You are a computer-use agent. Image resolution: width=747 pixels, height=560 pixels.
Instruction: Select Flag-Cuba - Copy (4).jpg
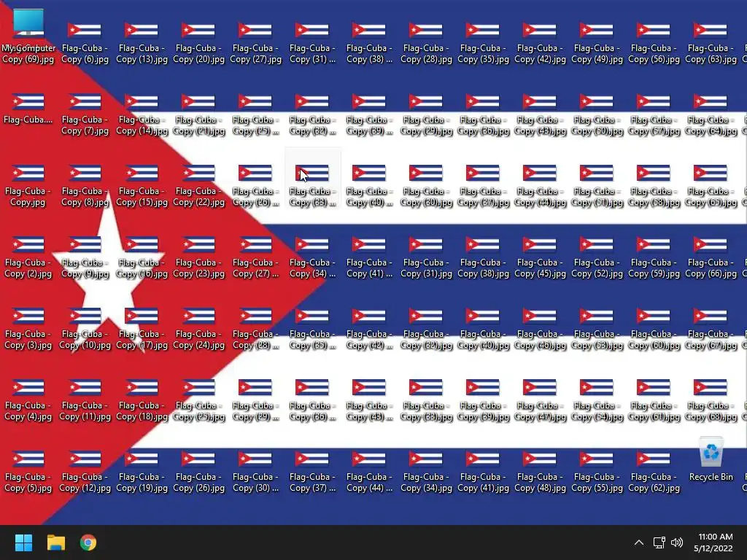[28, 400]
